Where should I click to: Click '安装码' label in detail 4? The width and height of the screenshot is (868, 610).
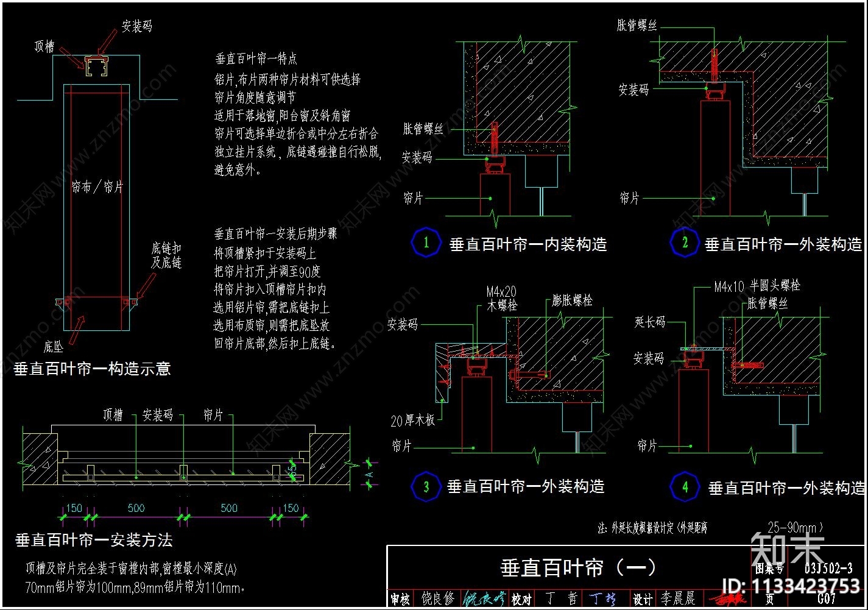[649, 358]
